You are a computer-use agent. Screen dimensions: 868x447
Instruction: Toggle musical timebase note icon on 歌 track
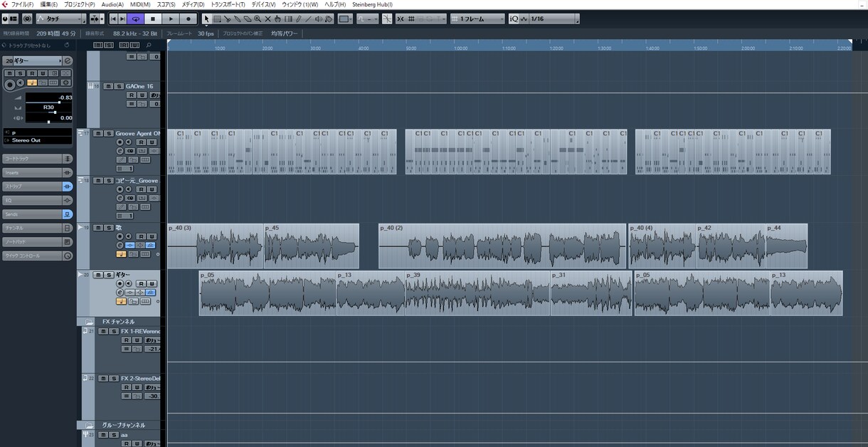(122, 254)
